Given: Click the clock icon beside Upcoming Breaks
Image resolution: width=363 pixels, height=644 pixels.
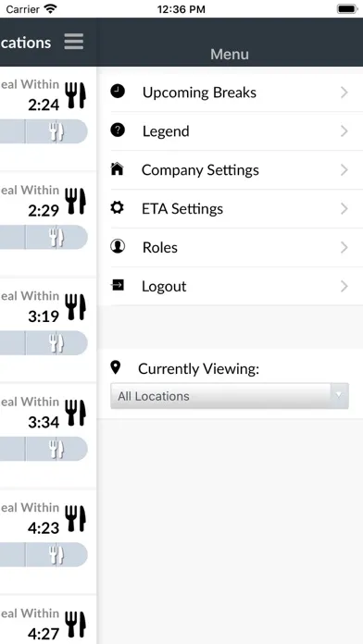Looking at the screenshot, I should (x=118, y=92).
